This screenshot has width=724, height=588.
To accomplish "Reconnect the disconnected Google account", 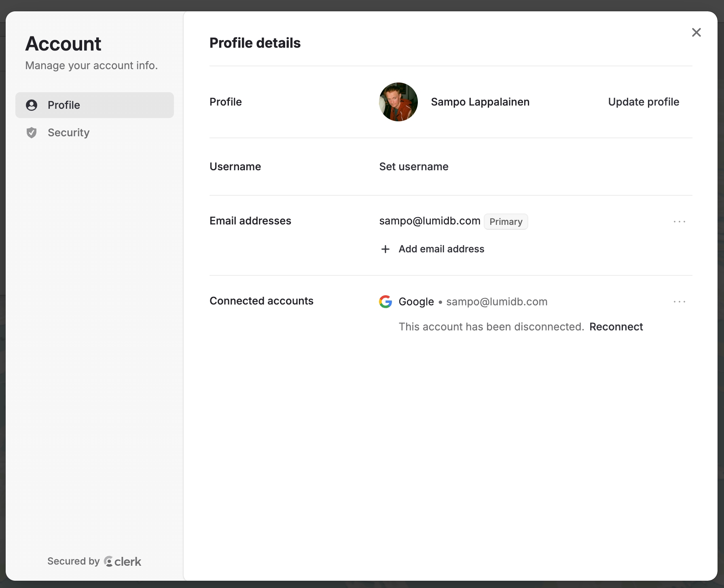I will 616,327.
